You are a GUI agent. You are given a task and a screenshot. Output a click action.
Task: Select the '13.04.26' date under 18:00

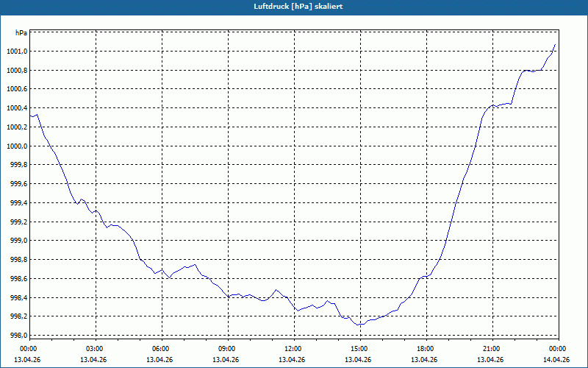coord(424,360)
